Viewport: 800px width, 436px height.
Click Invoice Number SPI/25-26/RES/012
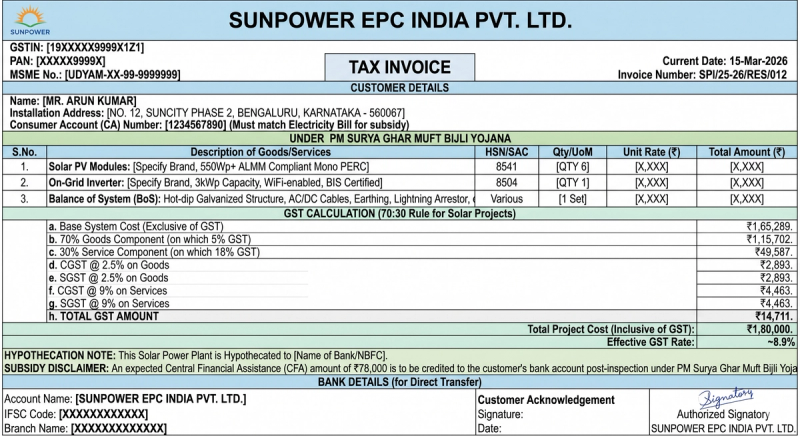(x=703, y=75)
